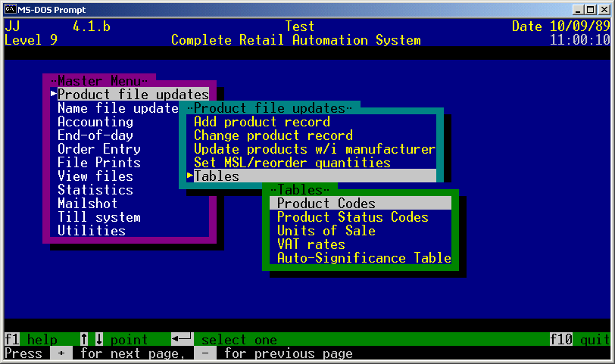The height and width of the screenshot is (364, 615).
Task: Click the MS-DOS Prompt title bar icon
Action: [11, 9]
